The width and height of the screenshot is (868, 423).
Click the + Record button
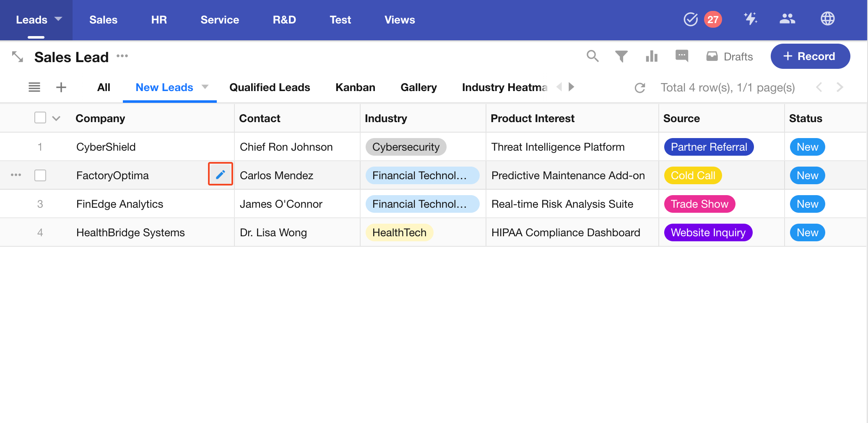810,56
